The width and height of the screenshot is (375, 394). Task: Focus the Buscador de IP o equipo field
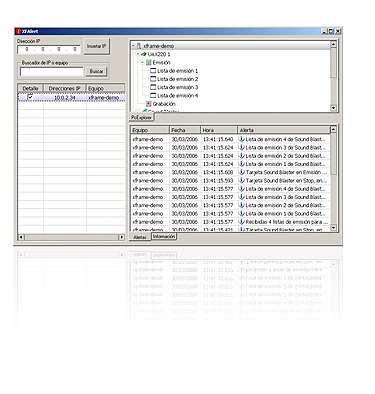click(52, 71)
